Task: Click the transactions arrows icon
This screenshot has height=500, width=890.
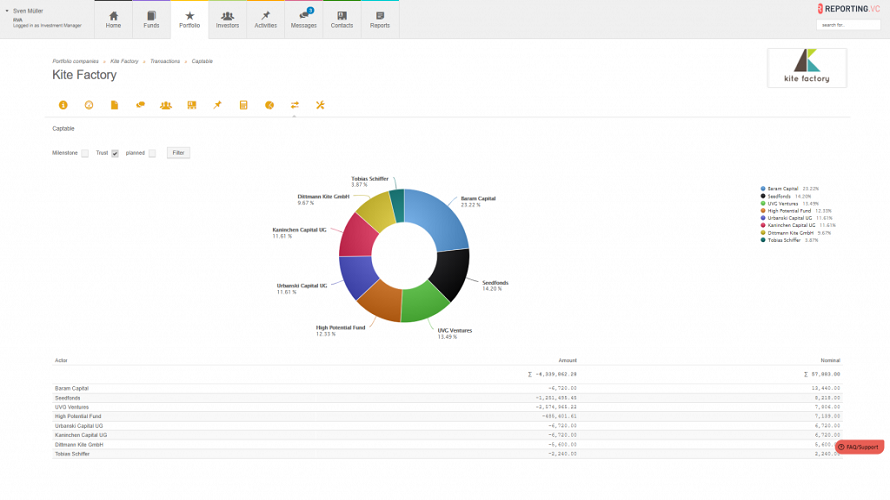Action: tap(295, 105)
